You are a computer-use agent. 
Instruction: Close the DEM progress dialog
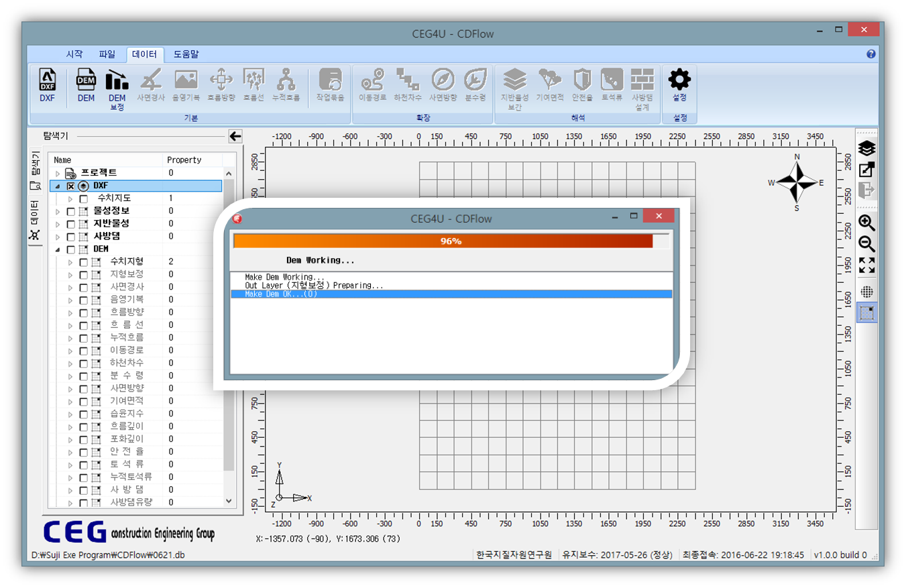click(659, 216)
